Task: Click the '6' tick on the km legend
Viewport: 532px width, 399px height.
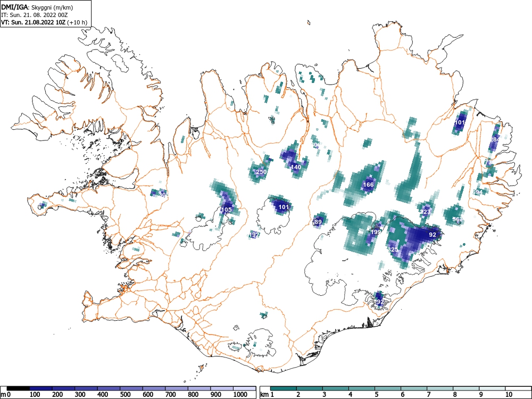Action: [403, 395]
